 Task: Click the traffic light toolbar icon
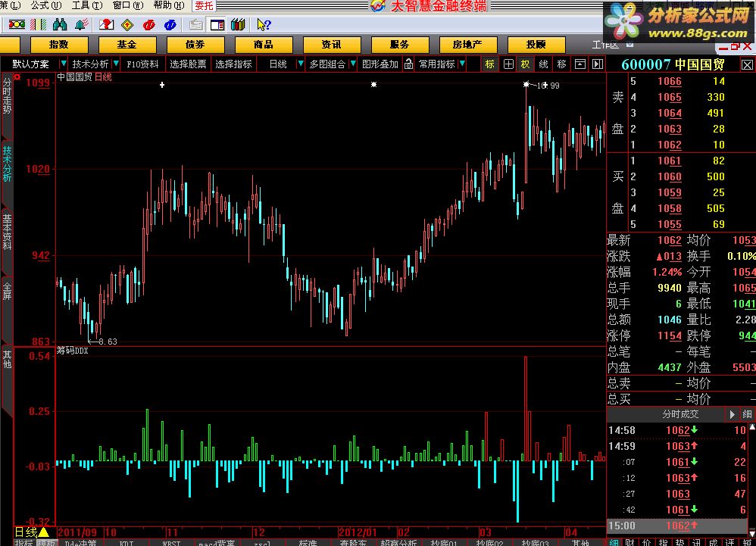click(17, 24)
